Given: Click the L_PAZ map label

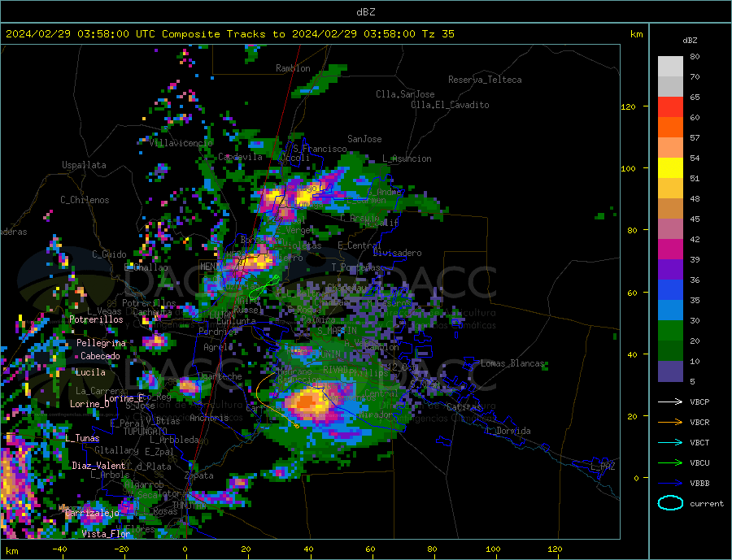Looking at the screenshot, I should coord(603,467).
